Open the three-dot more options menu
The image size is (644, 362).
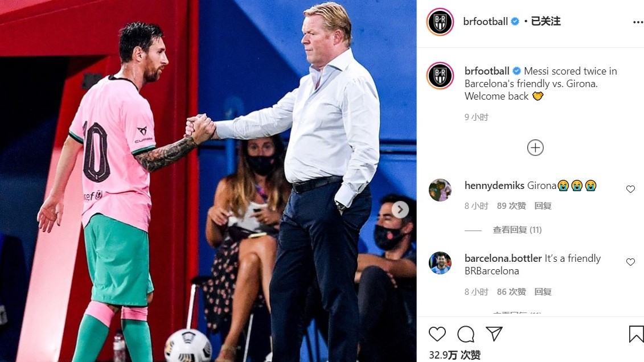click(638, 22)
